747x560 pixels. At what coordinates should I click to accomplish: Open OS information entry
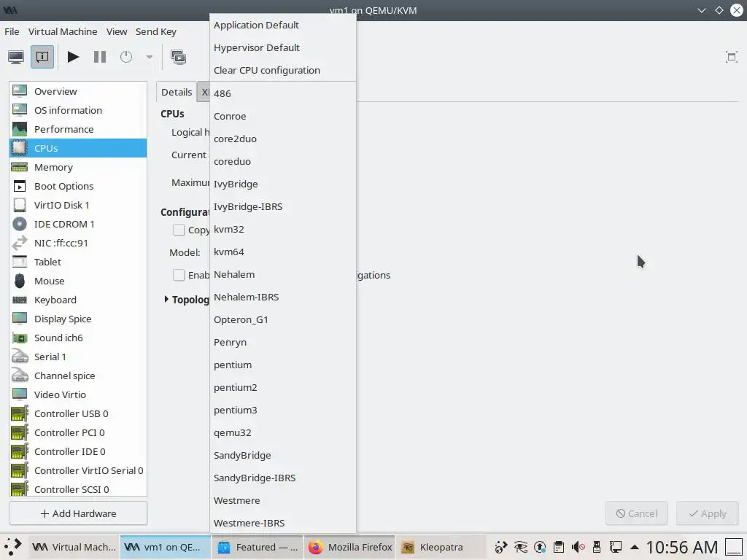point(78,110)
